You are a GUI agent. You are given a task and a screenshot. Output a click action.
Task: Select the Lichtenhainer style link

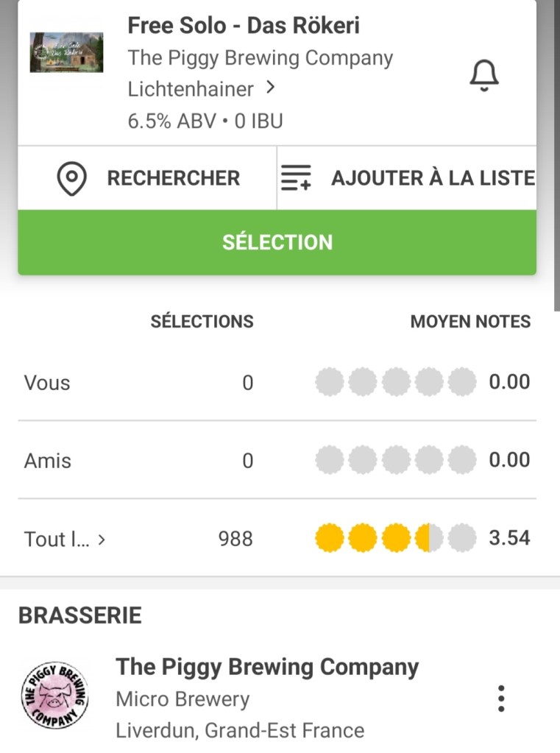pyautogui.click(x=191, y=89)
